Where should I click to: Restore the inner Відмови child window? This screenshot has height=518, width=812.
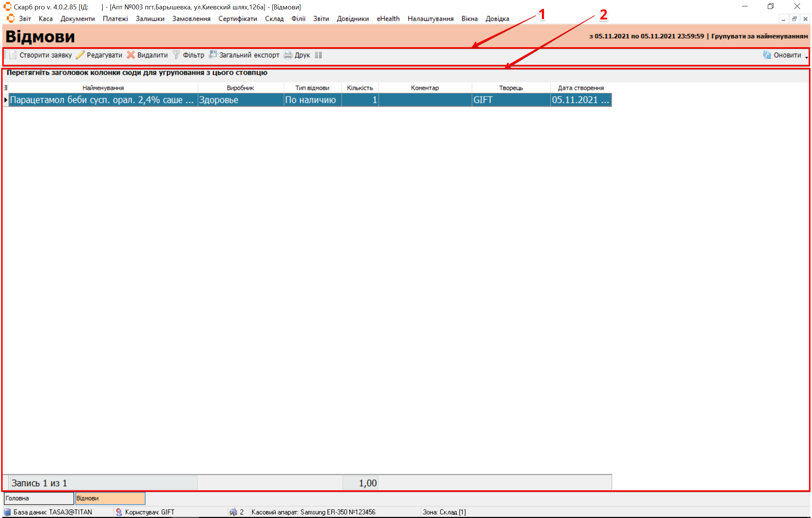point(794,19)
